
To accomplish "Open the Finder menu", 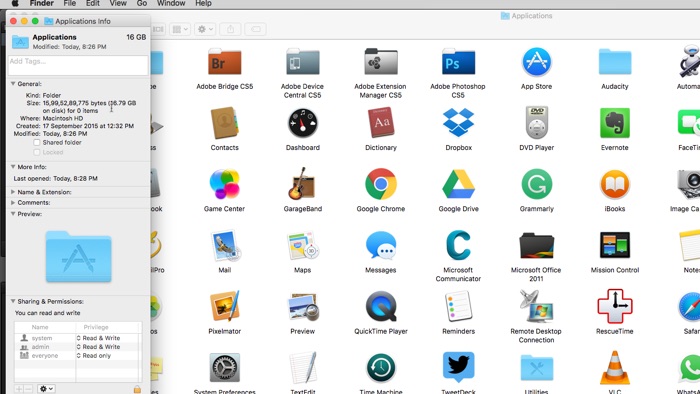I will point(42,4).
